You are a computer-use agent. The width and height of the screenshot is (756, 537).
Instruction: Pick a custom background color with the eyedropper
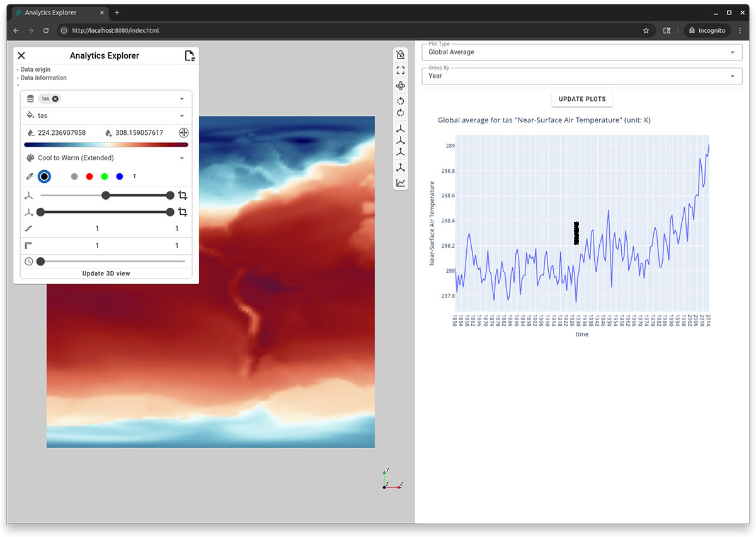coord(28,176)
